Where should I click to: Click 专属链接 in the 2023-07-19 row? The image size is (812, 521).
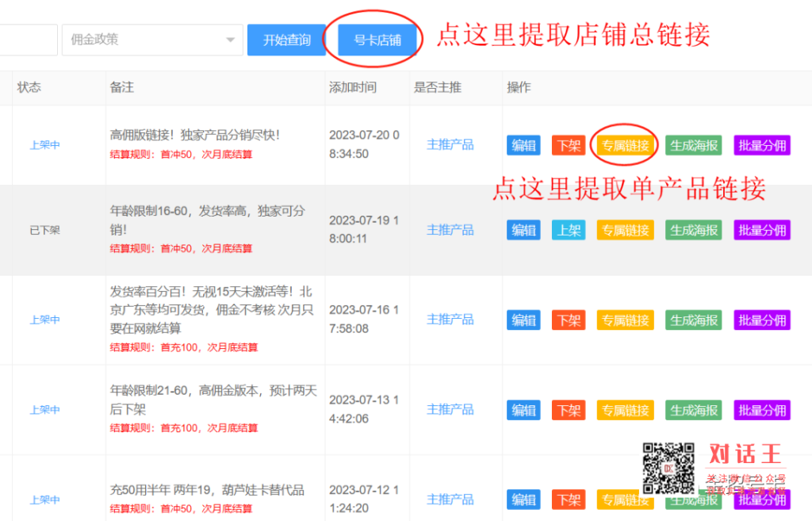pyautogui.click(x=626, y=230)
